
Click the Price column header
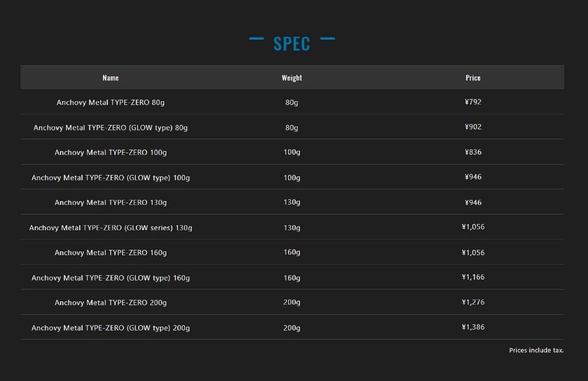click(x=473, y=78)
